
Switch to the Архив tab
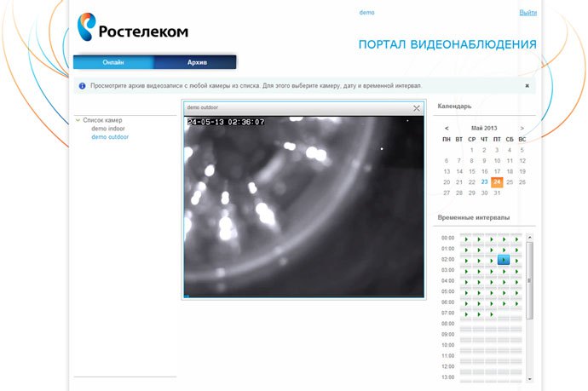coord(197,62)
